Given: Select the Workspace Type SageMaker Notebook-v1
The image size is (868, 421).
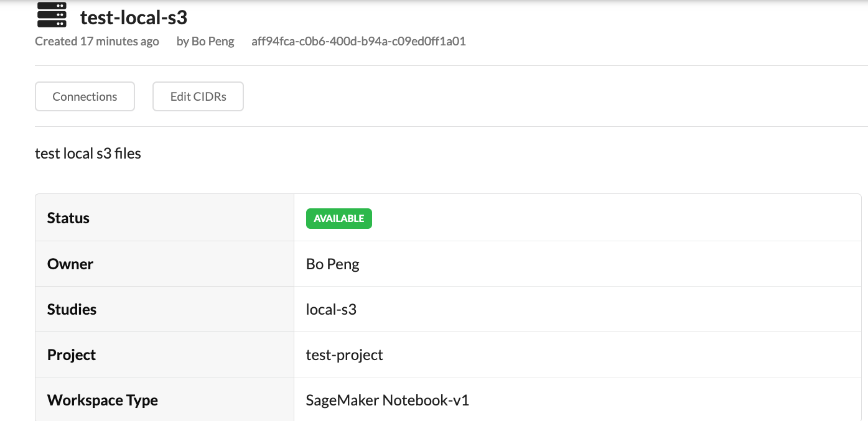Looking at the screenshot, I should (388, 400).
